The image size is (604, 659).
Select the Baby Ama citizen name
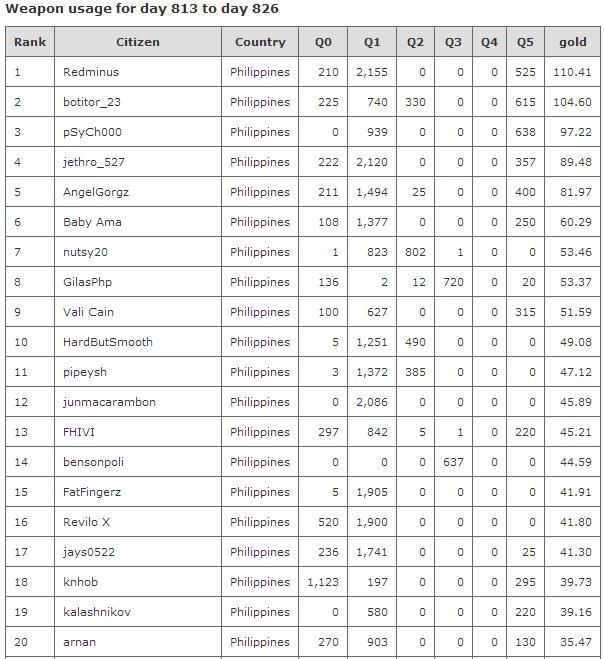92,222
